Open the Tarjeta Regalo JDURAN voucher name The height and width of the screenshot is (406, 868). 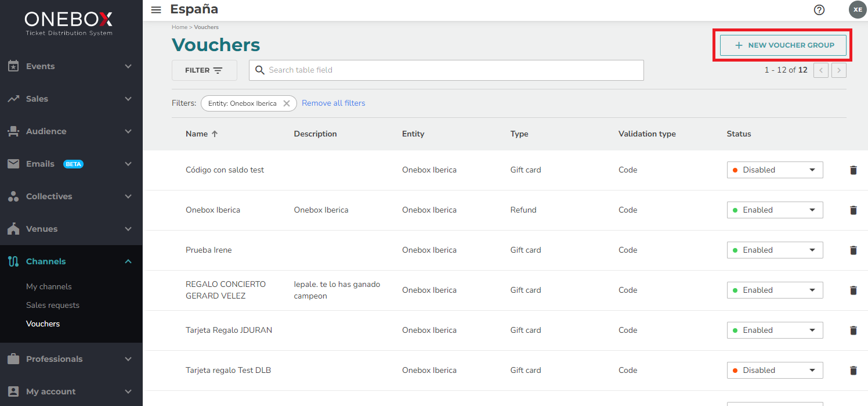click(229, 330)
